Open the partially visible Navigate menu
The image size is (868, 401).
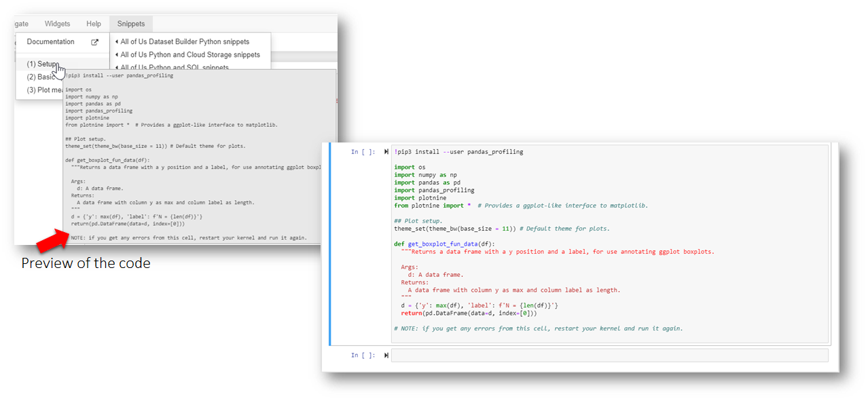(x=20, y=24)
